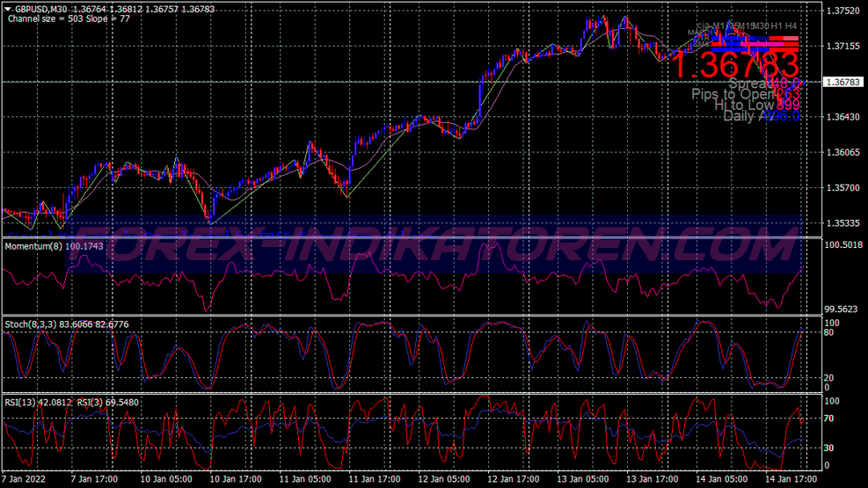Click the '10 Jan 05:00' time axis label
The width and height of the screenshot is (868, 488).
(166, 479)
